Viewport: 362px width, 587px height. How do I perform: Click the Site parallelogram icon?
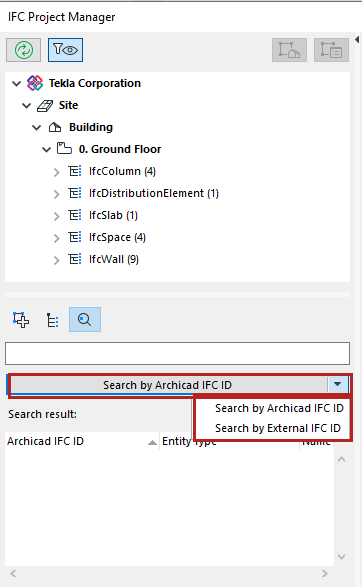45,106
